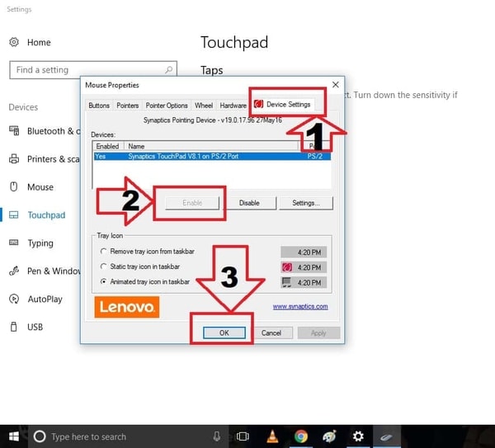495x448 pixels.
Task: Click the USB icon in sidebar
Action: point(13,327)
